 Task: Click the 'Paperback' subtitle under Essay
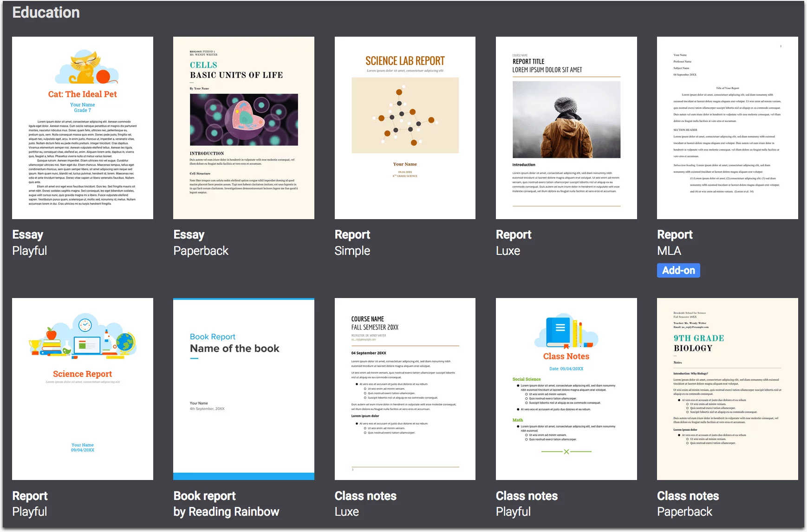201,251
